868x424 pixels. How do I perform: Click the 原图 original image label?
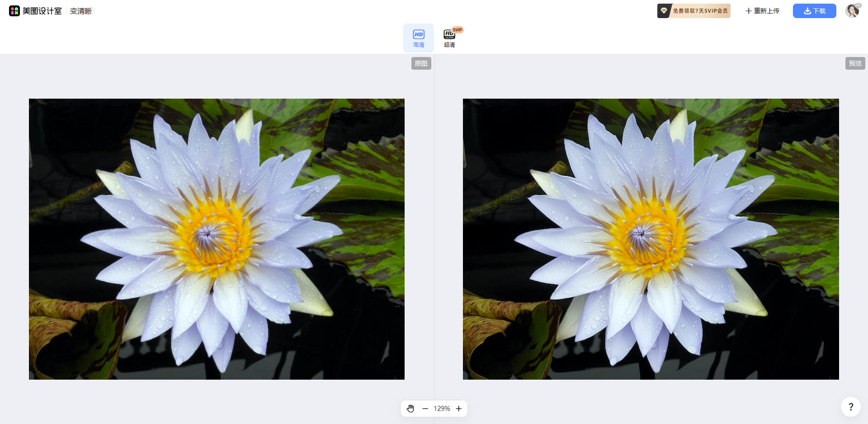pyautogui.click(x=421, y=63)
